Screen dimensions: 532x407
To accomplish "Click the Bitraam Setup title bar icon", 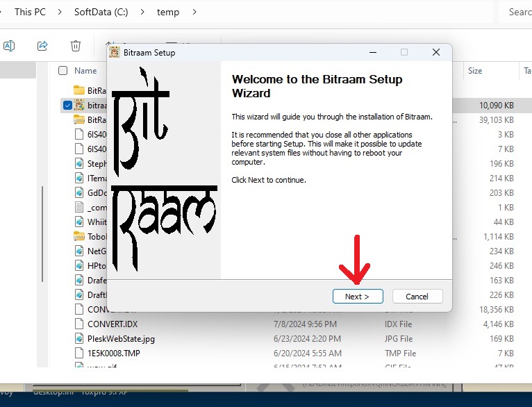I will (x=115, y=53).
